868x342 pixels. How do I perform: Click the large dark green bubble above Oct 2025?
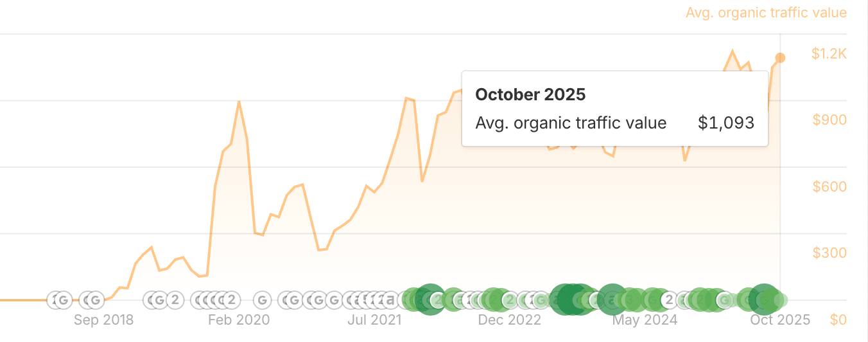tap(763, 298)
